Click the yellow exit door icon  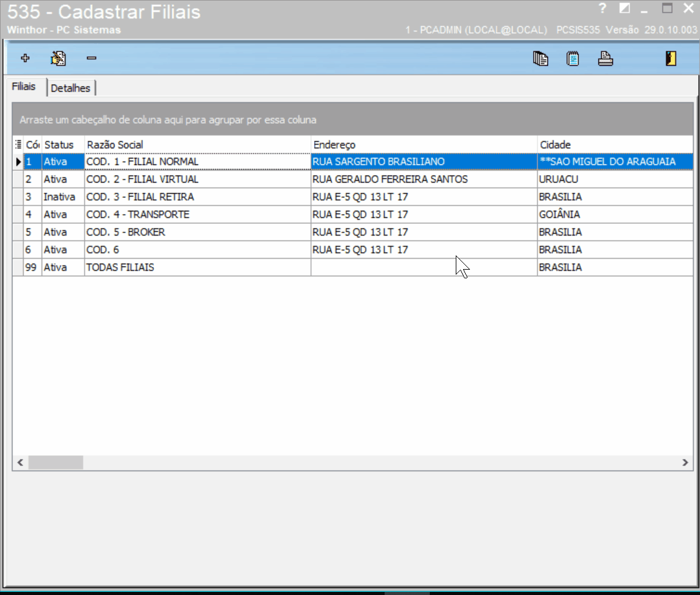[x=670, y=59]
